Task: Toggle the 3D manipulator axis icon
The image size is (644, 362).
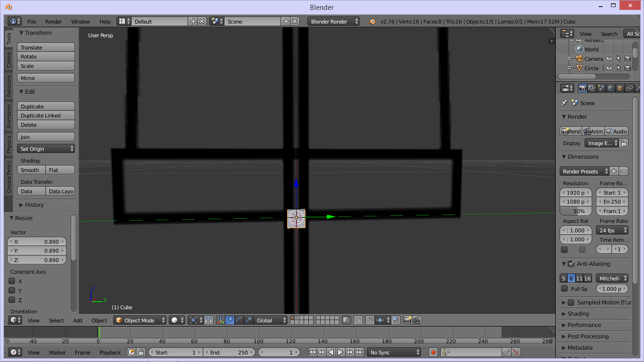Action: coord(220,320)
